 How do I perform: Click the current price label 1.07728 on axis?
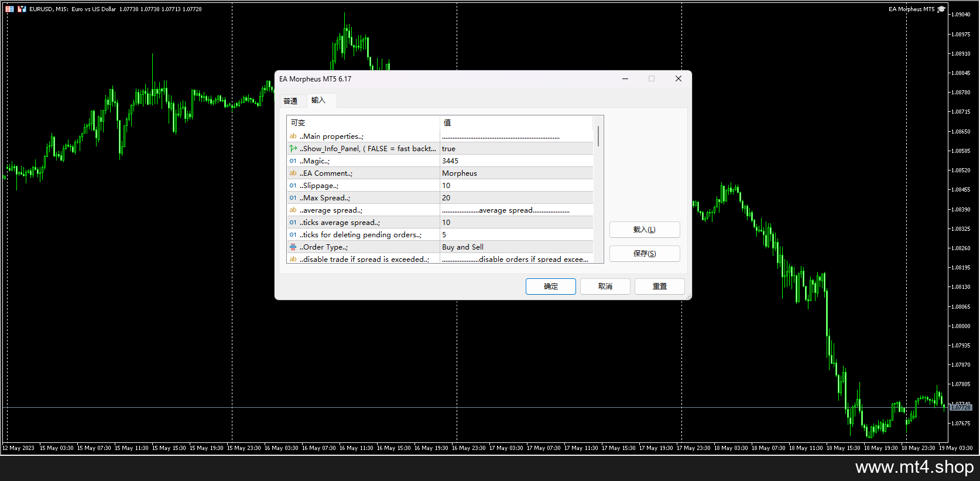[x=961, y=407]
